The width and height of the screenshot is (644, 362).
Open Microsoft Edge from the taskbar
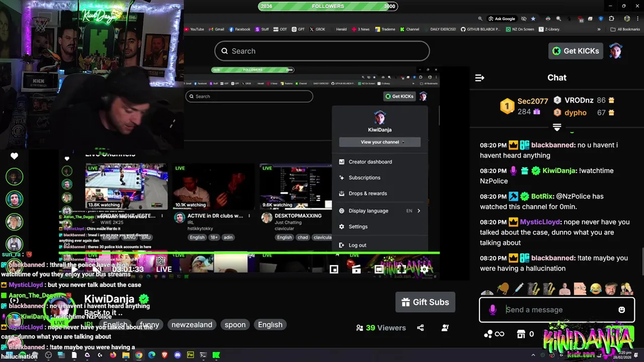click(151, 355)
